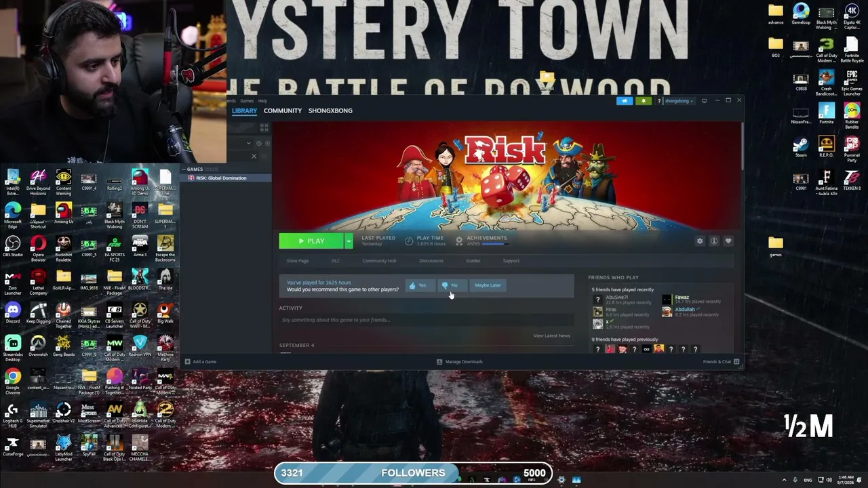The width and height of the screenshot is (868, 488).
Task: View friend Firas in friends list
Action: (620, 312)
